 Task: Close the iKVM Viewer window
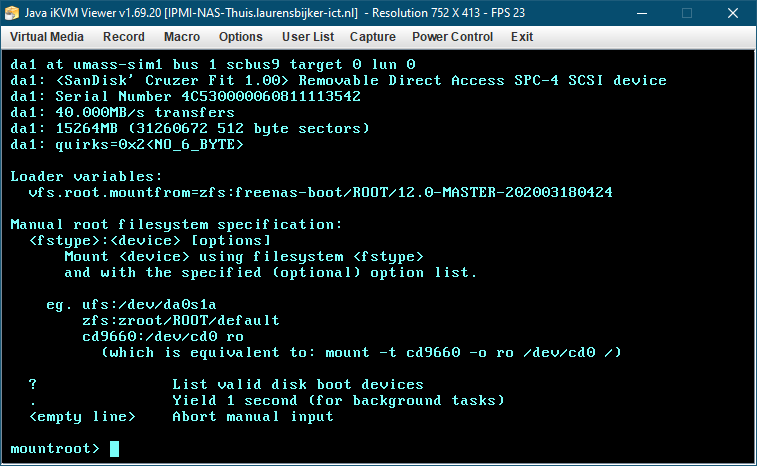click(x=733, y=14)
